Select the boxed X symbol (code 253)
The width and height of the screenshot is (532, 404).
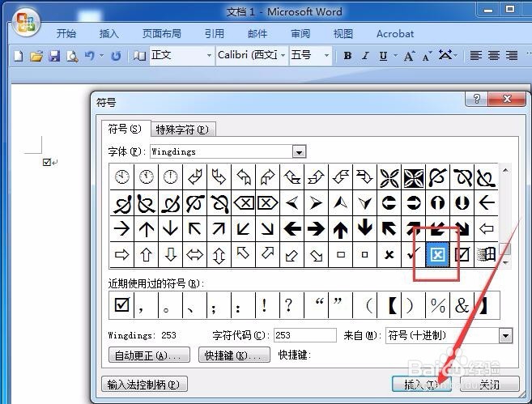tap(437, 254)
